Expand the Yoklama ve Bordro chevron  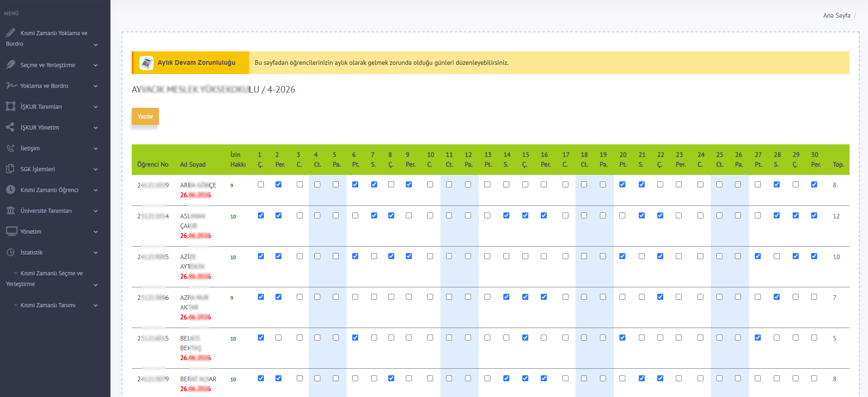[96, 86]
